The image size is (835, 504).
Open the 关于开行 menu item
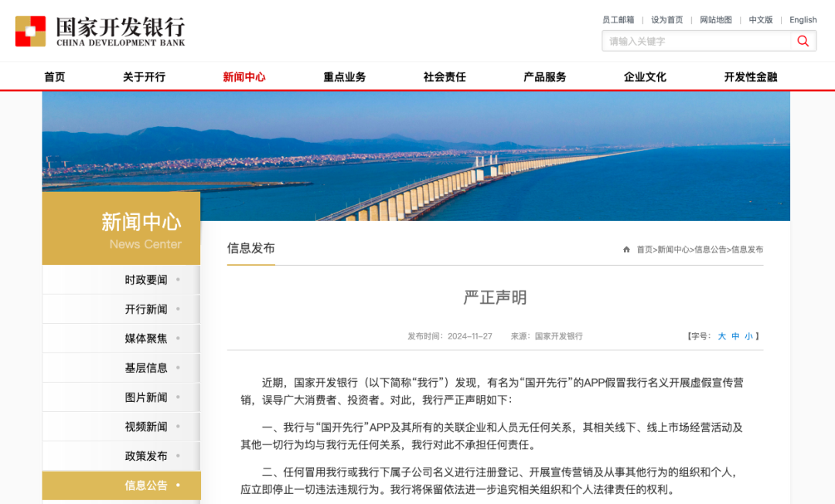click(144, 77)
